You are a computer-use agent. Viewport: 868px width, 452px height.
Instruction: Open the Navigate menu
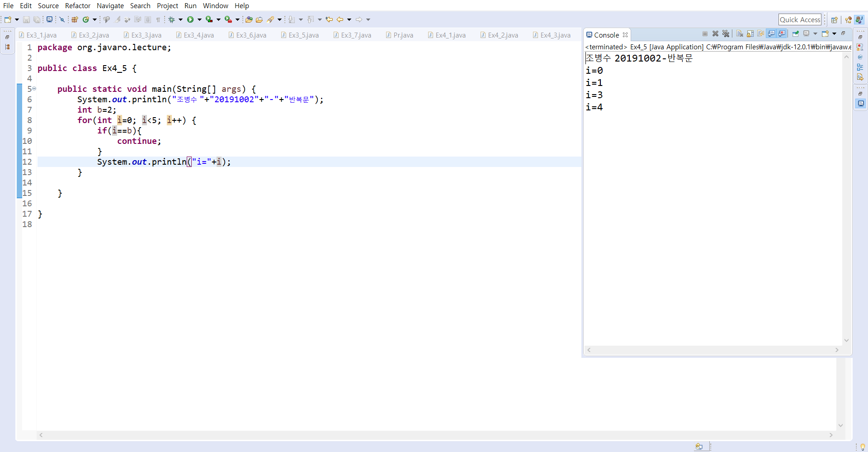[110, 5]
